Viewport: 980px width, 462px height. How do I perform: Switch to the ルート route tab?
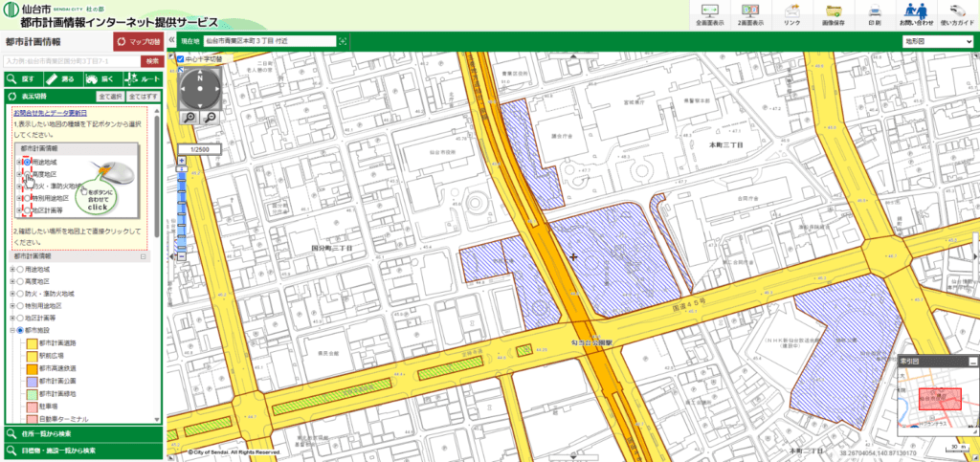142,79
